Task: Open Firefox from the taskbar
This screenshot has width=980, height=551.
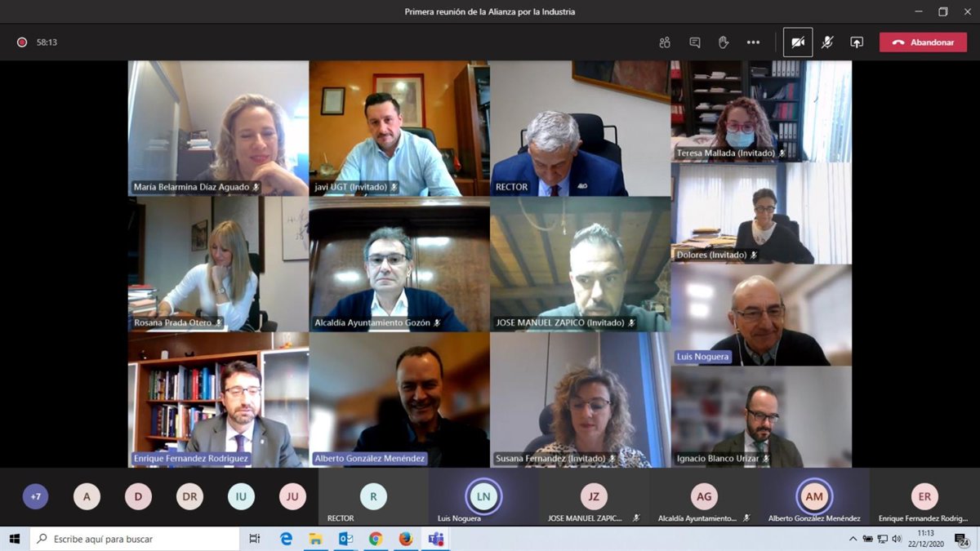Action: [x=406, y=539]
